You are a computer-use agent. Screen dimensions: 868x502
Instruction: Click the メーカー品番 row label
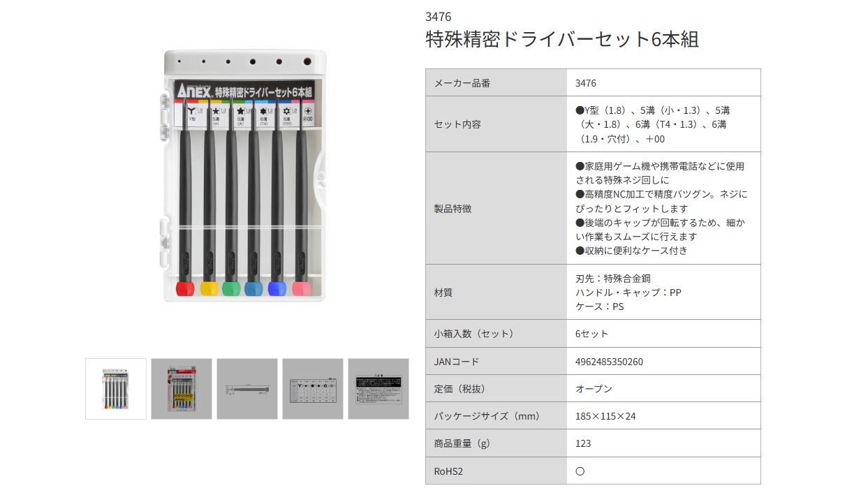tap(462, 82)
